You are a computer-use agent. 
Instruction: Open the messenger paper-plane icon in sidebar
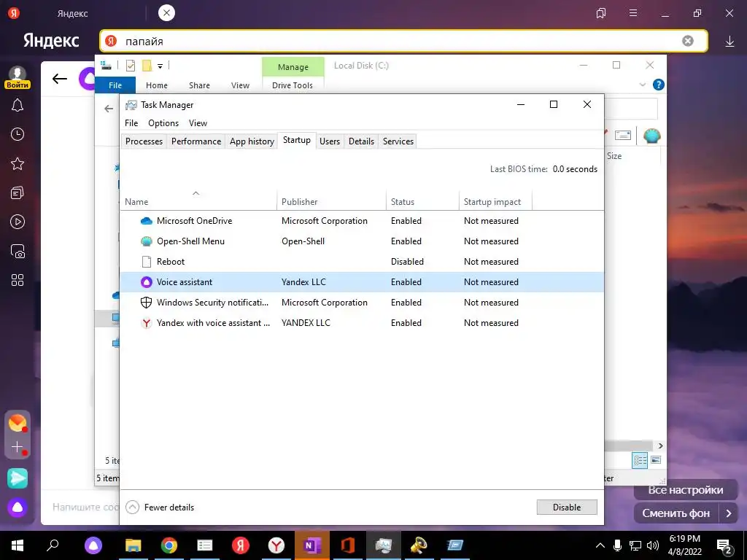18,478
